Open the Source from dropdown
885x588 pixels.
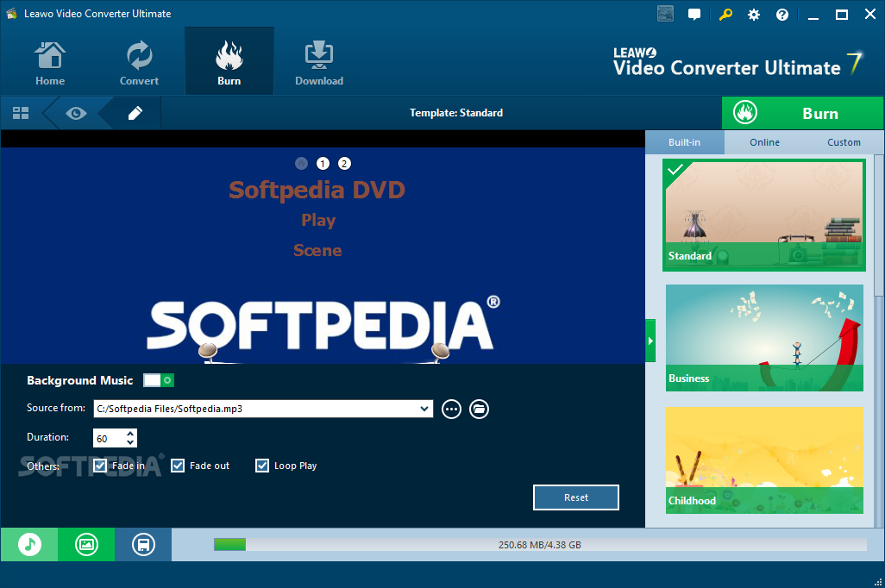[424, 409]
